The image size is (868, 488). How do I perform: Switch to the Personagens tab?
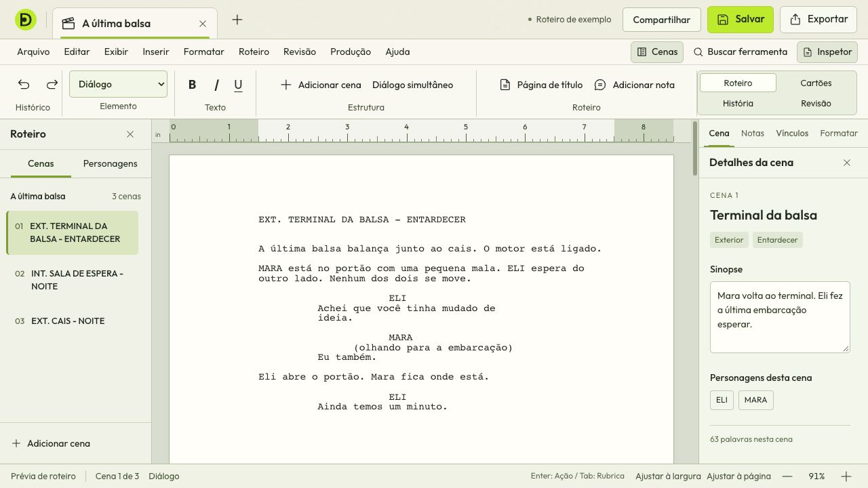(110, 163)
